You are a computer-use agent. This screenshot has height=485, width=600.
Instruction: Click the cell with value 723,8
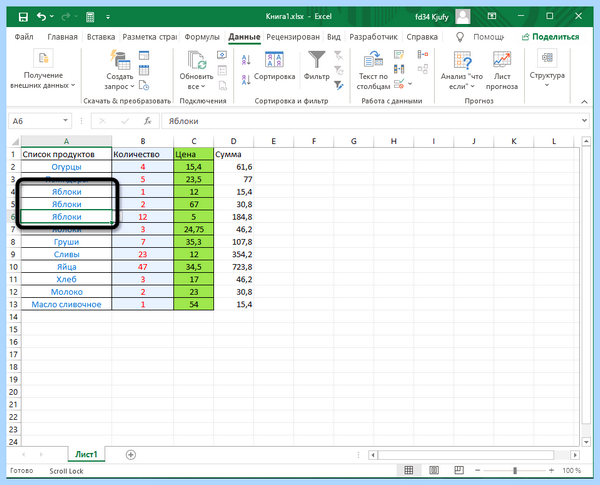233,267
